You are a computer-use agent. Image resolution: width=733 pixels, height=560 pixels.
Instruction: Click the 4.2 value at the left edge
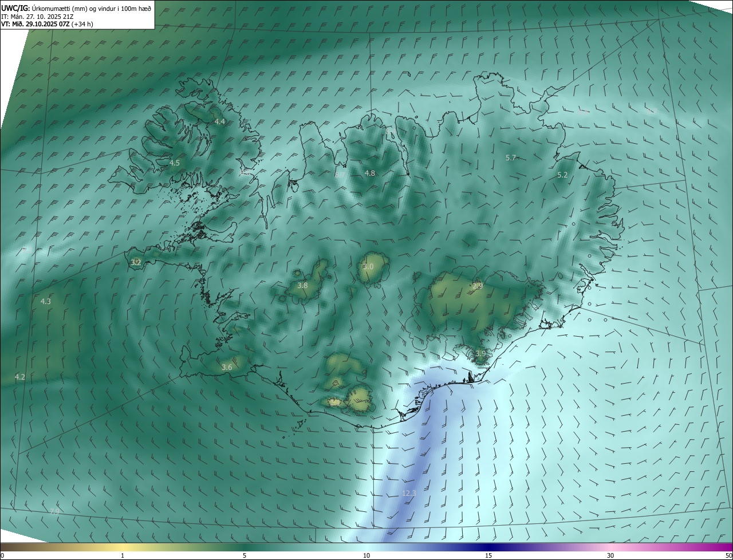click(x=20, y=377)
